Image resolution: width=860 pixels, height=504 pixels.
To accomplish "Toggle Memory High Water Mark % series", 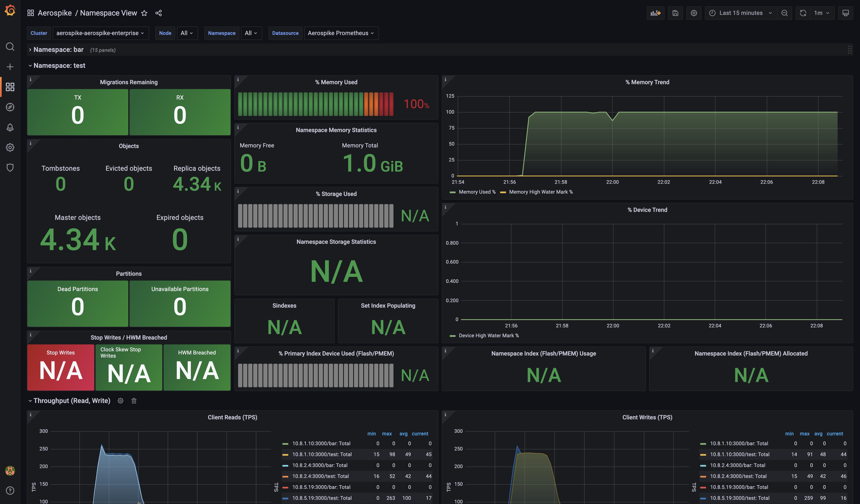I will pos(541,192).
